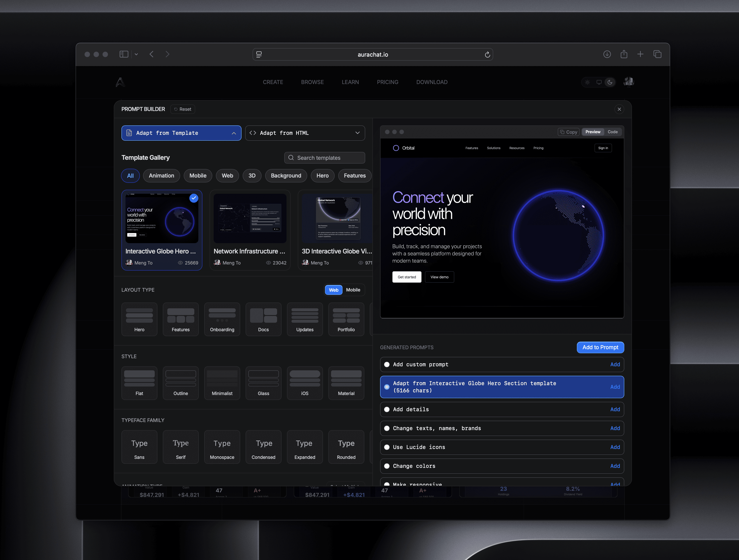Screen dimensions: 739x560
Task: Open a new tab with the plus icon
Action: point(640,54)
